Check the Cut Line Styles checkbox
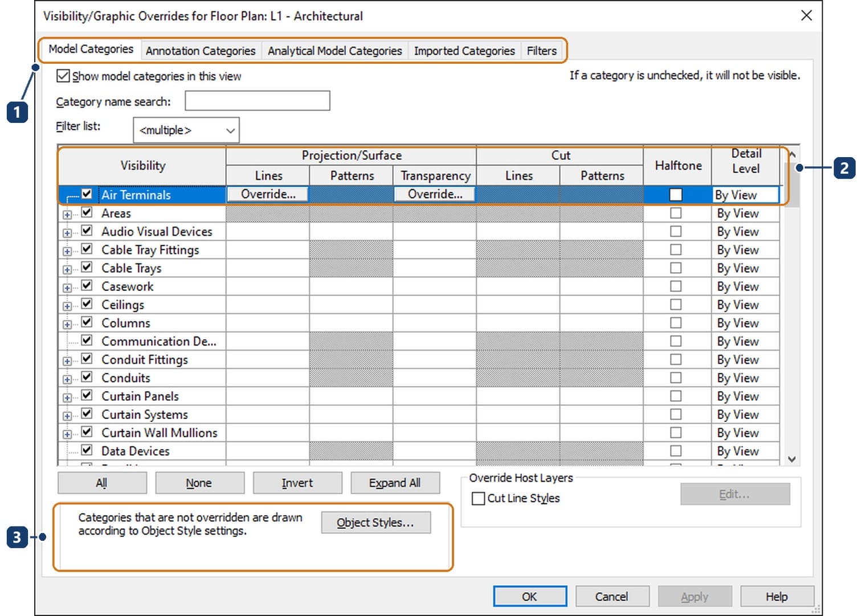Viewport: 866px width, 616px height. coord(479,499)
